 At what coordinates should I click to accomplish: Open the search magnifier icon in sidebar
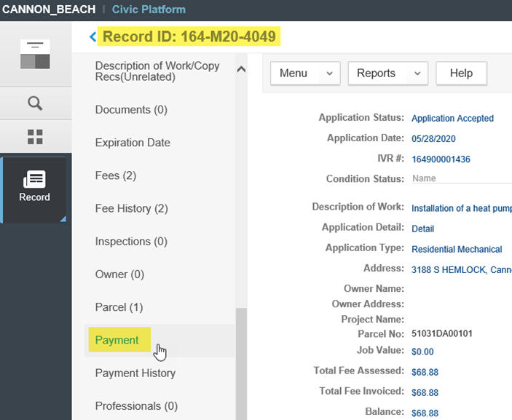pos(35,103)
